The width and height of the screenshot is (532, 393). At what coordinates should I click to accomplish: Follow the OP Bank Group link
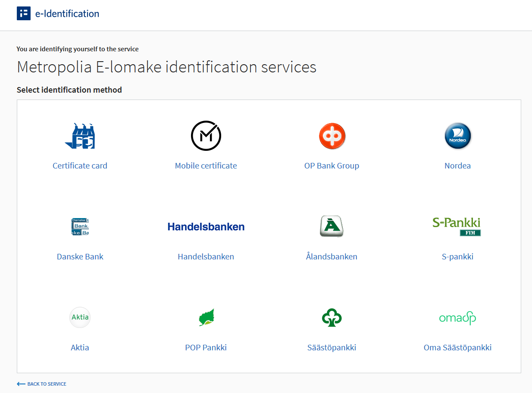coord(332,166)
